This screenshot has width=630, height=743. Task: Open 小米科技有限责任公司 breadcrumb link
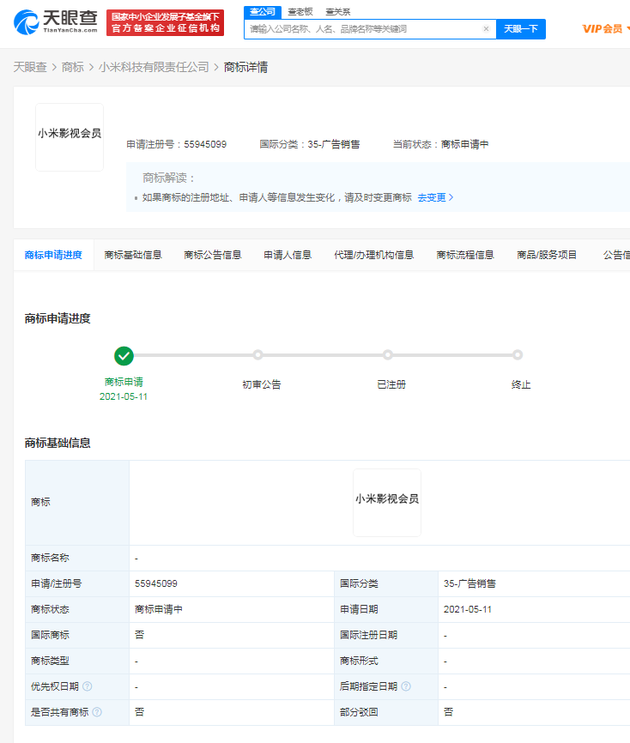click(x=153, y=67)
